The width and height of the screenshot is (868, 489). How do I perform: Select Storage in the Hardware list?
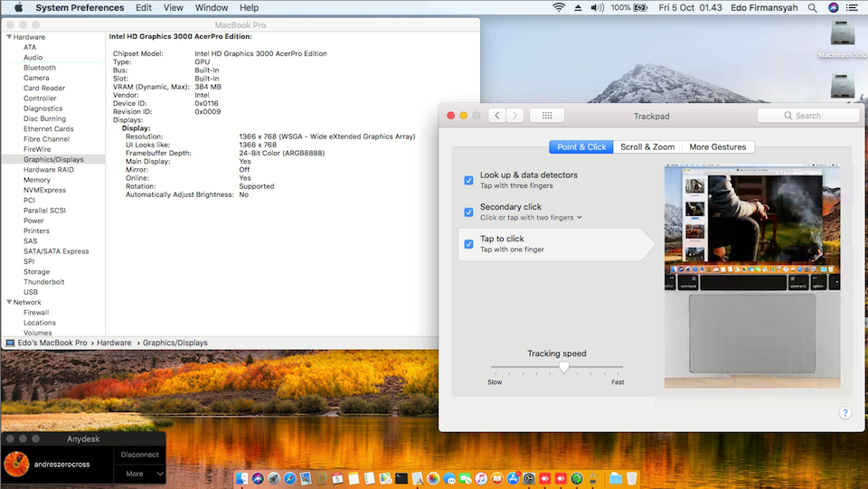[x=36, y=271]
